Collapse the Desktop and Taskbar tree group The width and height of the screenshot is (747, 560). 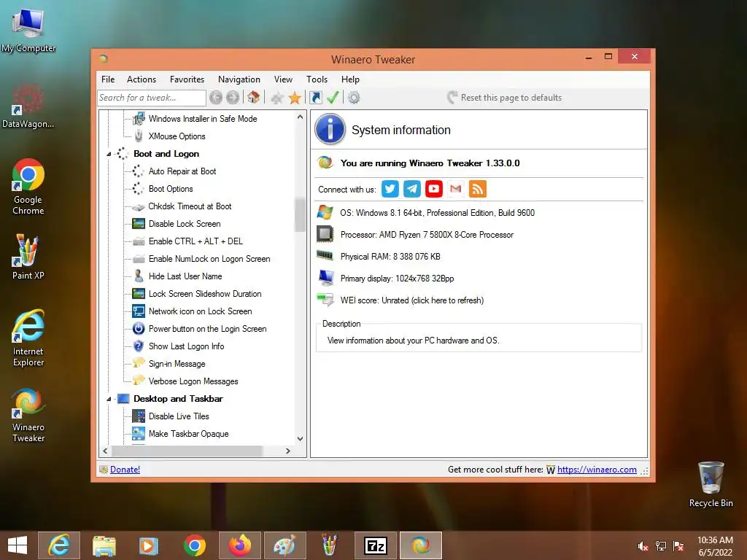109,399
